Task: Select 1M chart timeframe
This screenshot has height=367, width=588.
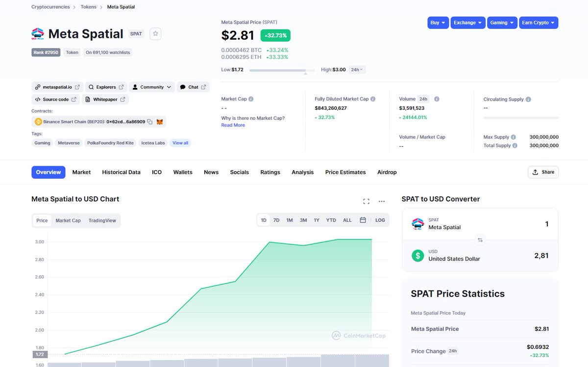Action: (x=290, y=220)
